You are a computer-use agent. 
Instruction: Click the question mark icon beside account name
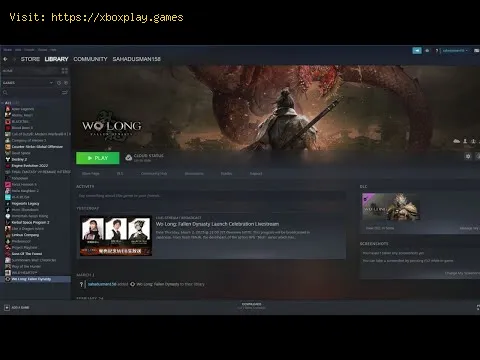coord(437,51)
